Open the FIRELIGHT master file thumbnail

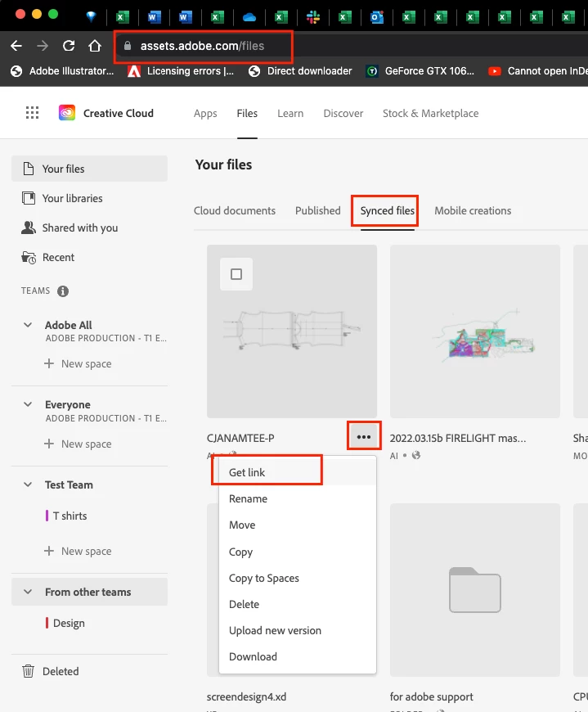point(475,331)
